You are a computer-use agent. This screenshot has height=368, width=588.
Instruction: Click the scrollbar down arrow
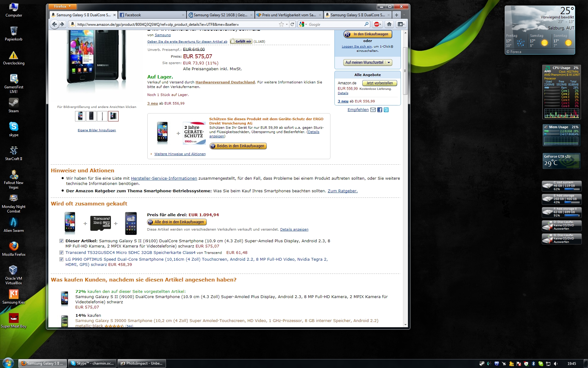[405, 325]
